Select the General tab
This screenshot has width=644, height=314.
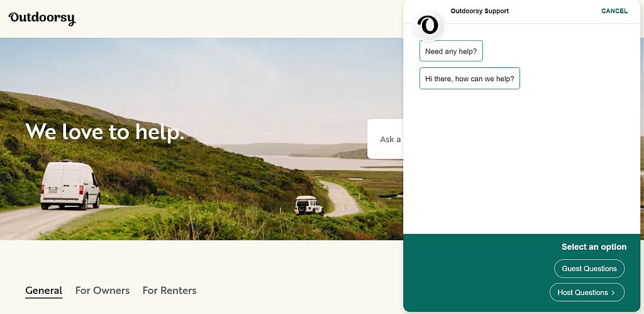click(44, 291)
